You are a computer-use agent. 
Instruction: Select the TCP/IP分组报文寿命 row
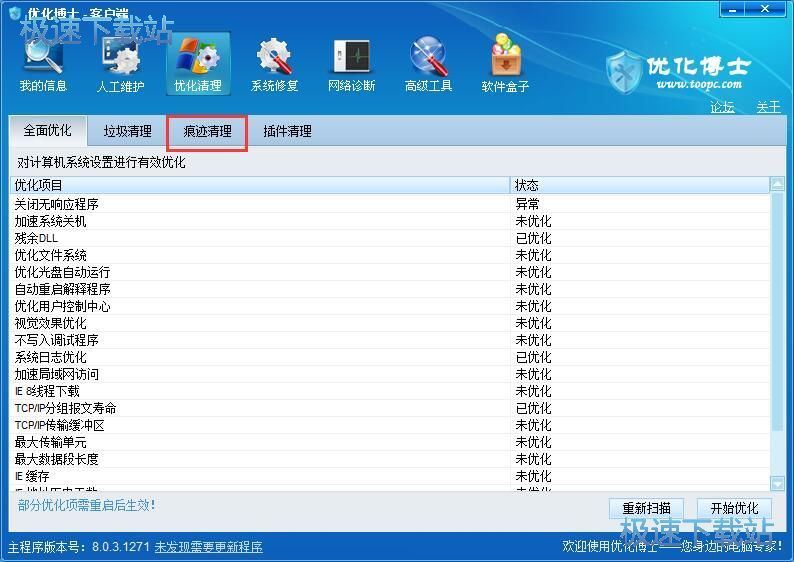(389, 408)
